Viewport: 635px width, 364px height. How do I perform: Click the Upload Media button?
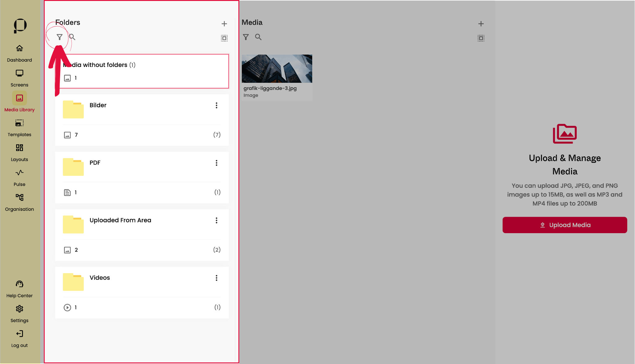(565, 225)
